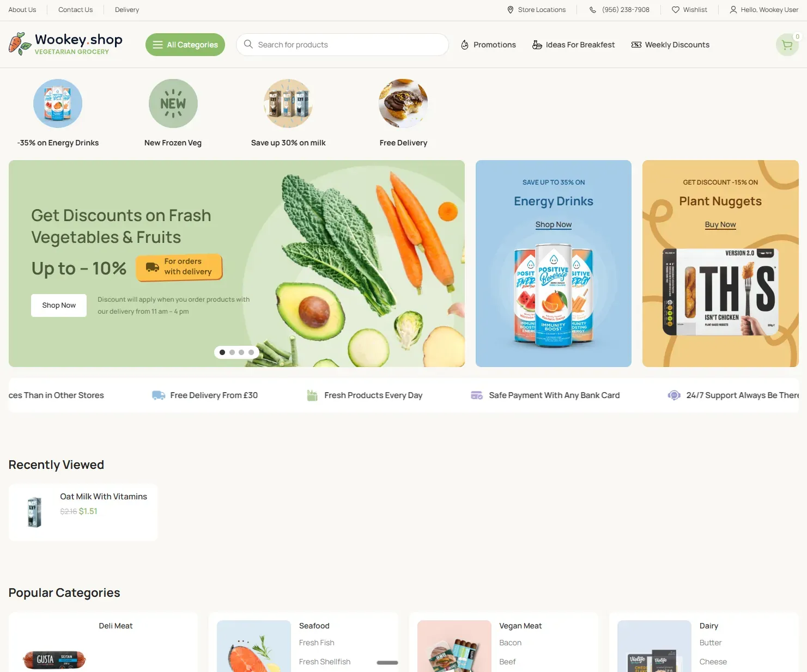Image resolution: width=807 pixels, height=672 pixels.
Task: Open the shopping cart icon
Action: tap(787, 45)
